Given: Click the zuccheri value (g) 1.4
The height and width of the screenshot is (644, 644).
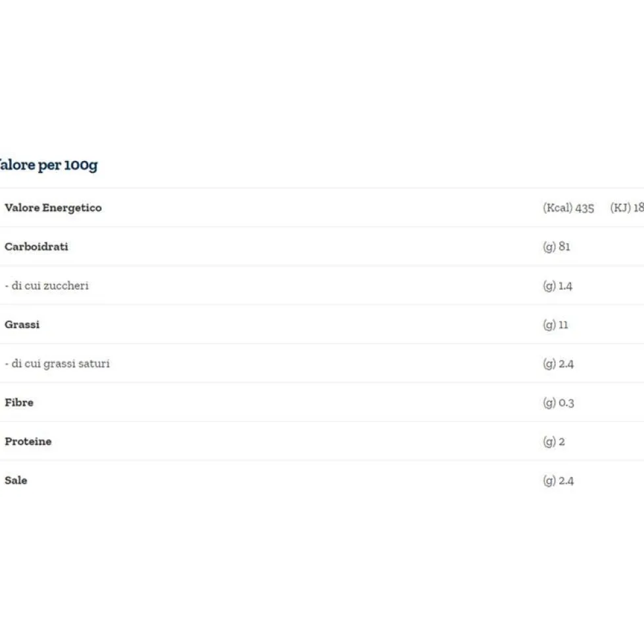Looking at the screenshot, I should click(557, 286).
